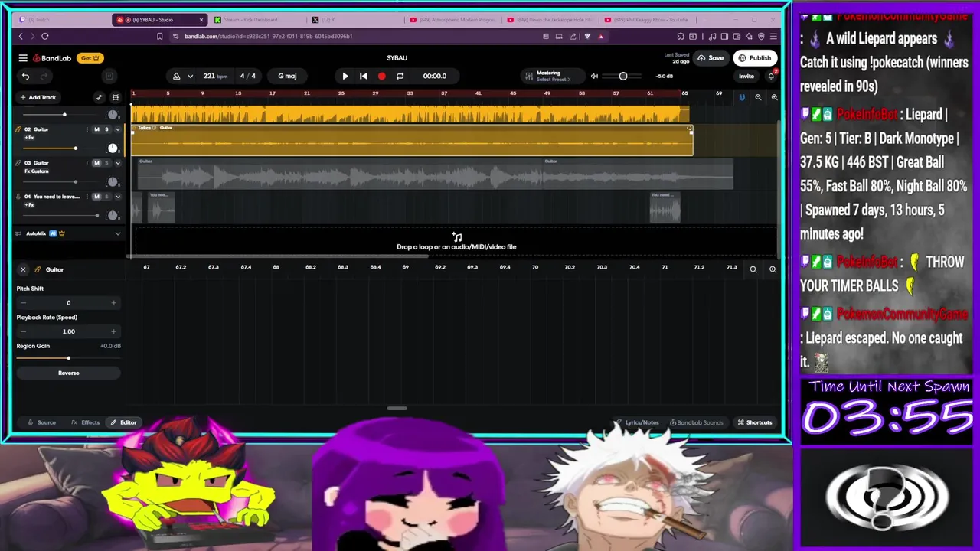Click the master volume speaker icon
The width and height of the screenshot is (980, 551).
pos(594,76)
